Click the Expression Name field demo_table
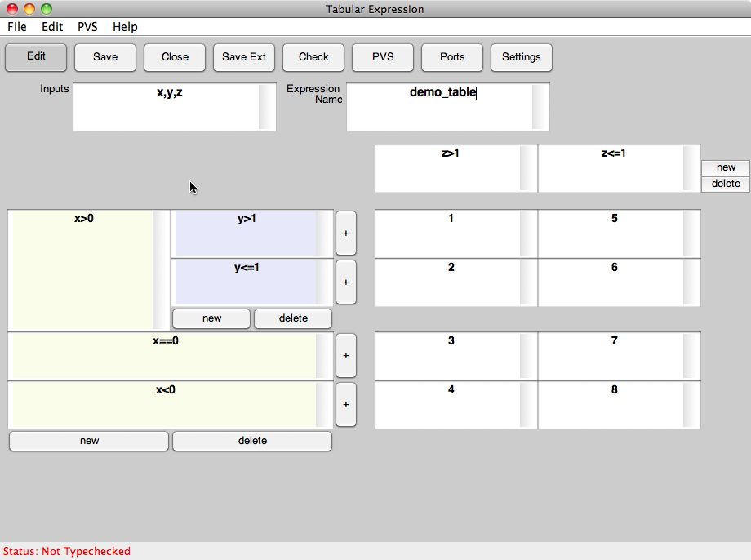The image size is (751, 560). point(440,106)
